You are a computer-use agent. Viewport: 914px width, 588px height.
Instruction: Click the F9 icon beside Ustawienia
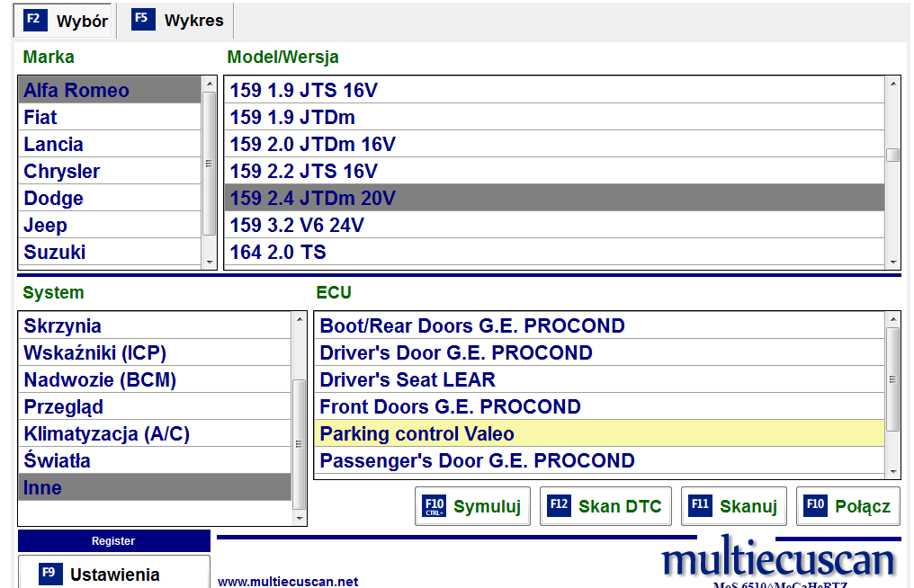[50, 574]
